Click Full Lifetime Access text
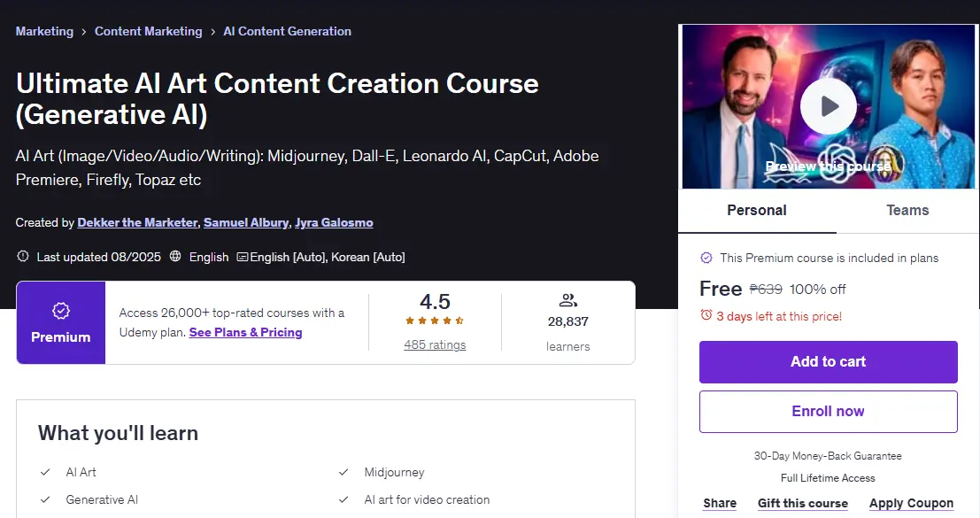Image resolution: width=980 pixels, height=518 pixels. pyautogui.click(x=828, y=478)
